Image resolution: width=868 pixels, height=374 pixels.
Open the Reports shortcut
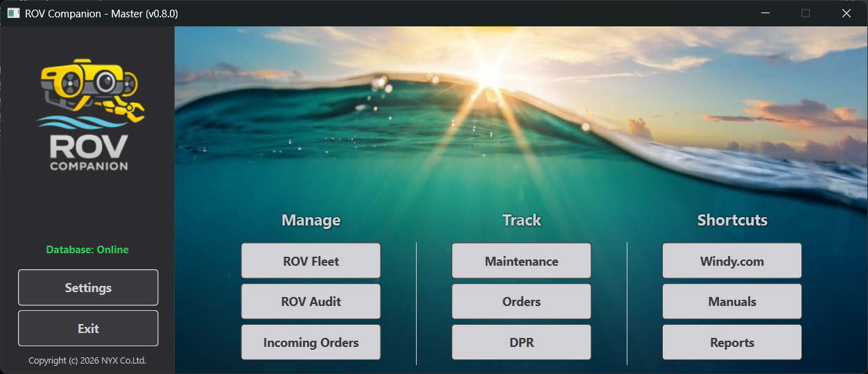click(x=732, y=342)
